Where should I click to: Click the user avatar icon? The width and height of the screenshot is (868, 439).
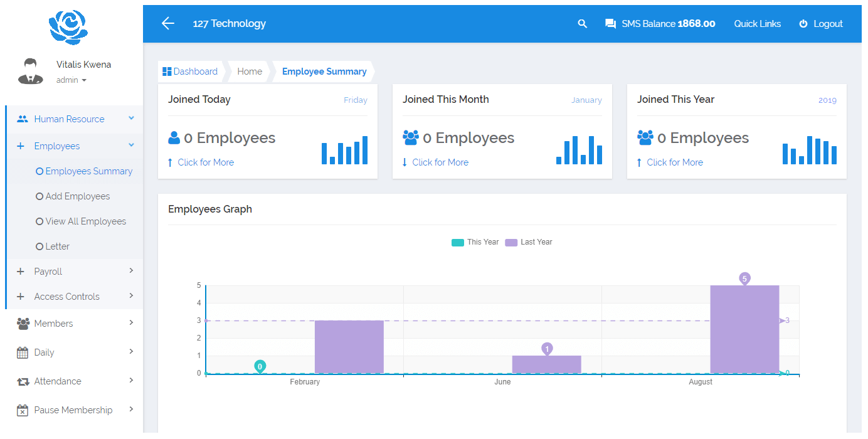[30, 71]
